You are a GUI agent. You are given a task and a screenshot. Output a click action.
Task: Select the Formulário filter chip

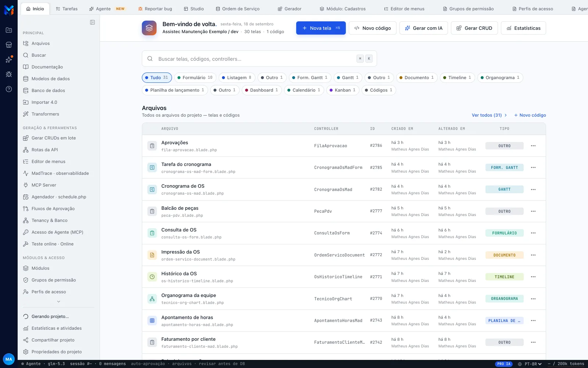(x=195, y=78)
